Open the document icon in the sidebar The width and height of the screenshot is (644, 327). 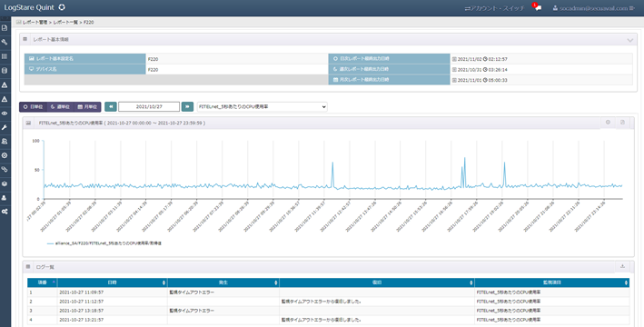pyautogui.click(x=5, y=28)
